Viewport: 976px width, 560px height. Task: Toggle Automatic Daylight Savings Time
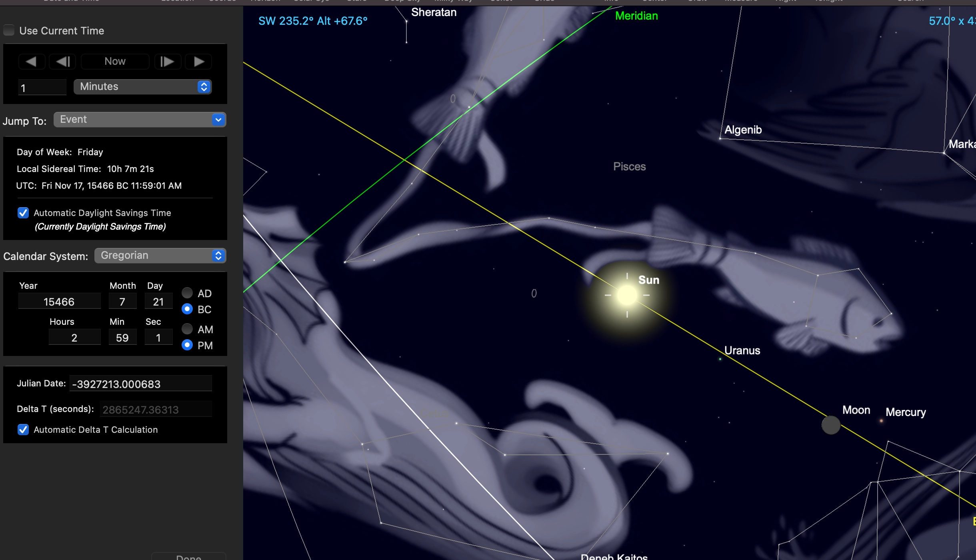point(23,213)
